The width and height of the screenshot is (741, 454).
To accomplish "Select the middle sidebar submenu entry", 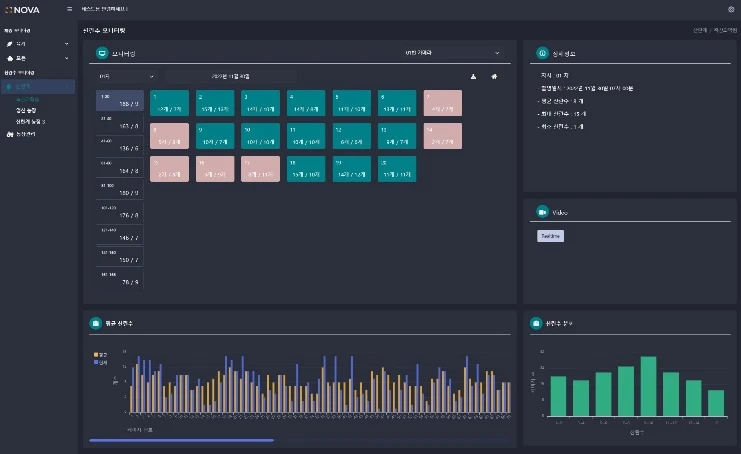I will click(x=26, y=111).
